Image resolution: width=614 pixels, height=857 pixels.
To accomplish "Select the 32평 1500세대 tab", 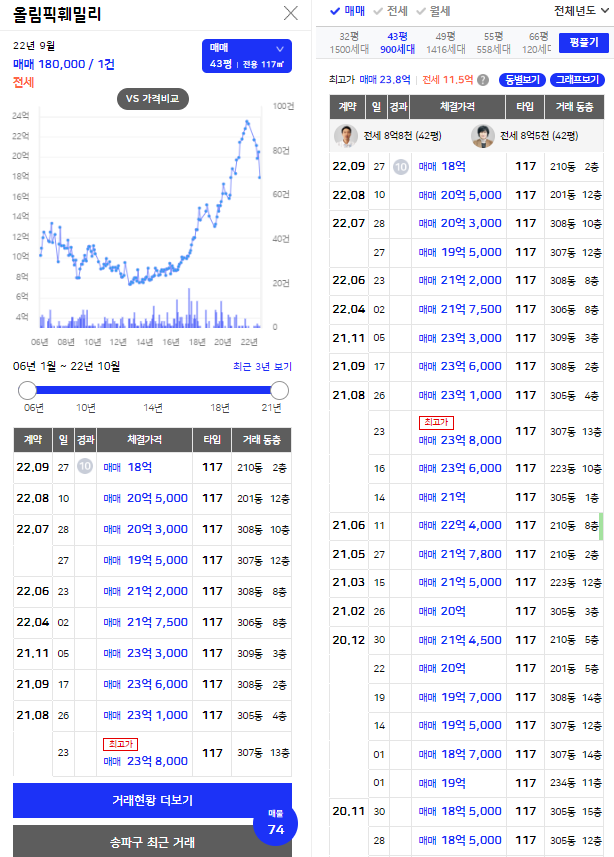I will tap(349, 43).
